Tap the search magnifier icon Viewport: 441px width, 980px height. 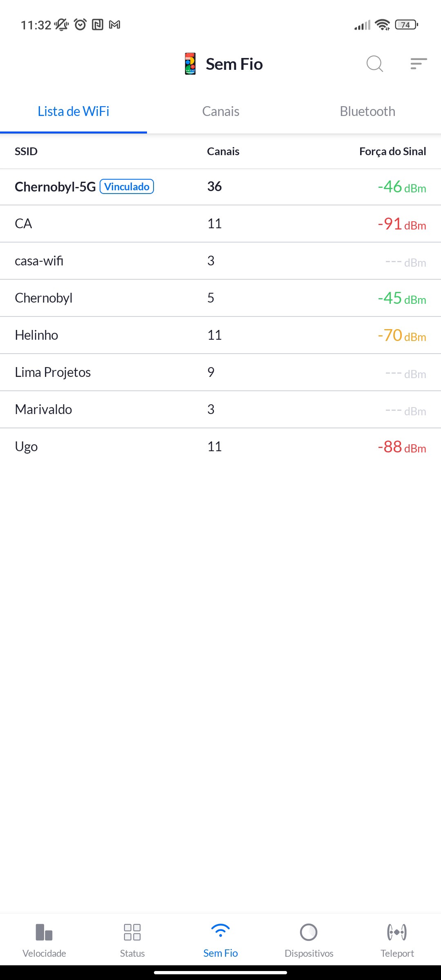coord(374,64)
